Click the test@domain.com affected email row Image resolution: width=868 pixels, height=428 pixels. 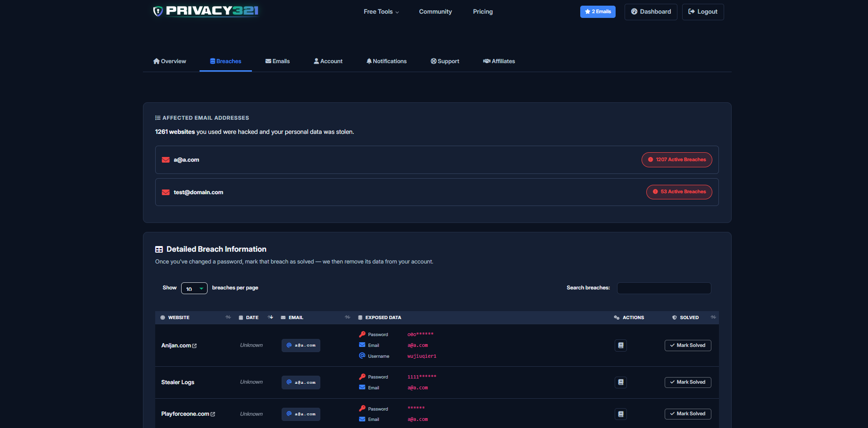pyautogui.click(x=437, y=192)
